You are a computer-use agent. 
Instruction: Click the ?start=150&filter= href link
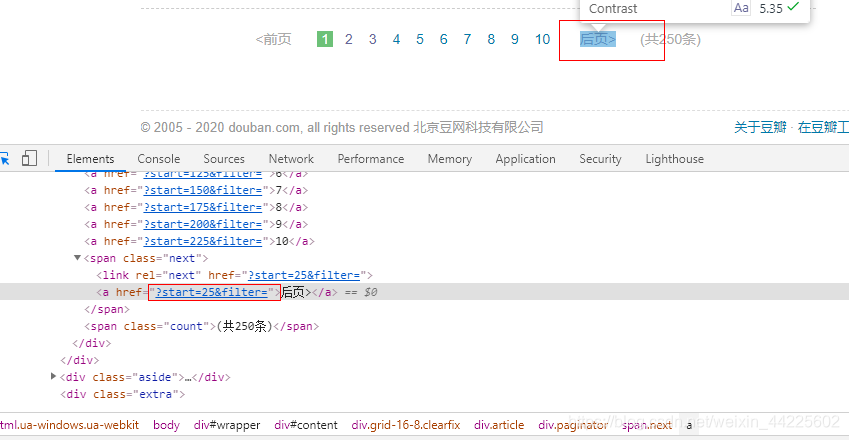click(203, 190)
